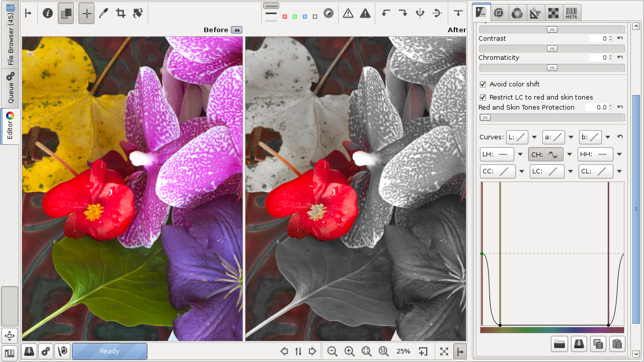Save the current image with the bottom-left icon
644x362 pixels.
point(29,351)
